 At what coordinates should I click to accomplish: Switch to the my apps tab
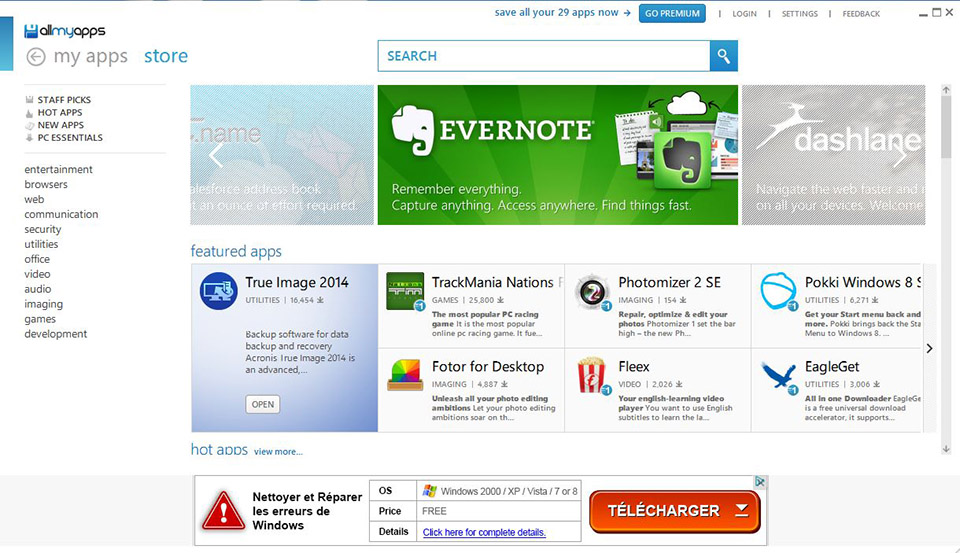coord(91,56)
